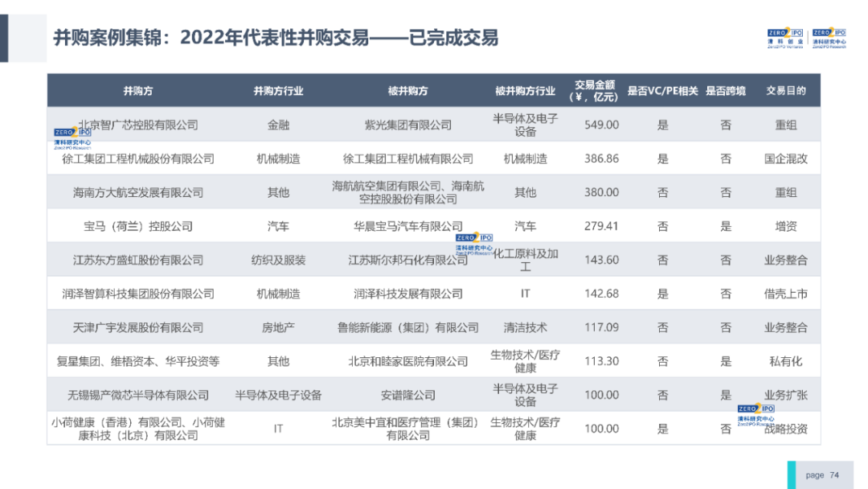Select the 复星集团、维梧资本、华平投资等 cell
Viewport: 868px width, 489px height.
click(138, 362)
